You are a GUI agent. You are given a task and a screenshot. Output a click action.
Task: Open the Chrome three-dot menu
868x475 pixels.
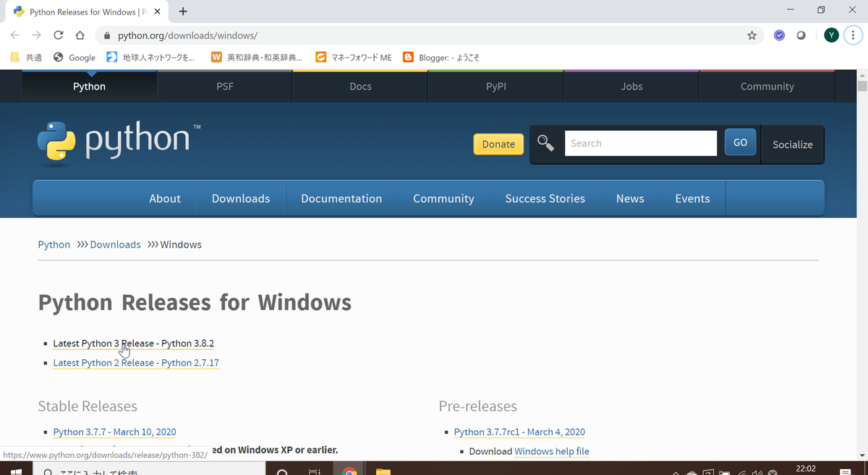(x=854, y=35)
